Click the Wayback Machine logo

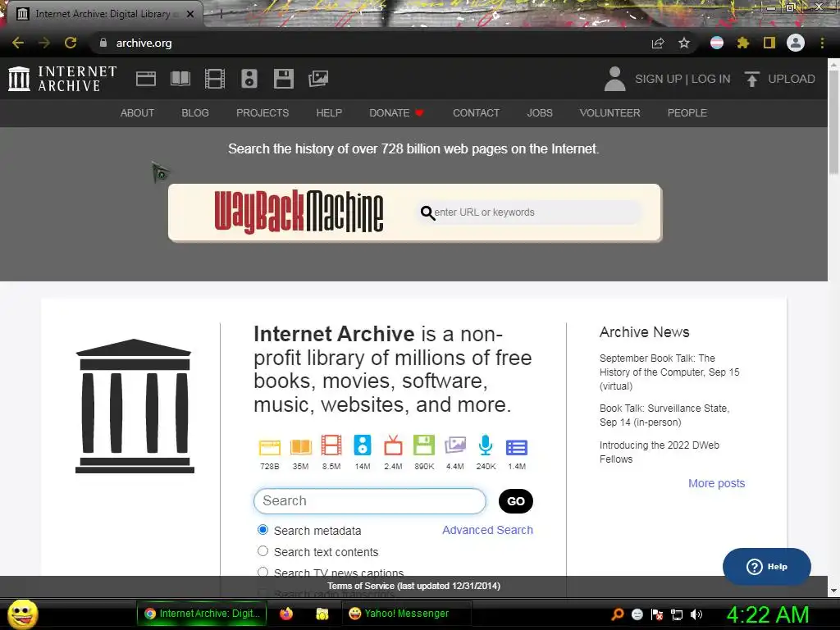coord(299,212)
